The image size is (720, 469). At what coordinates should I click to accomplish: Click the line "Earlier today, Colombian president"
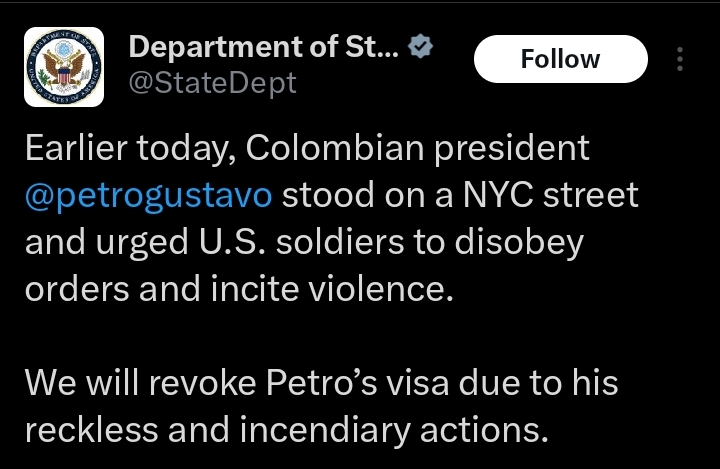pos(307,148)
